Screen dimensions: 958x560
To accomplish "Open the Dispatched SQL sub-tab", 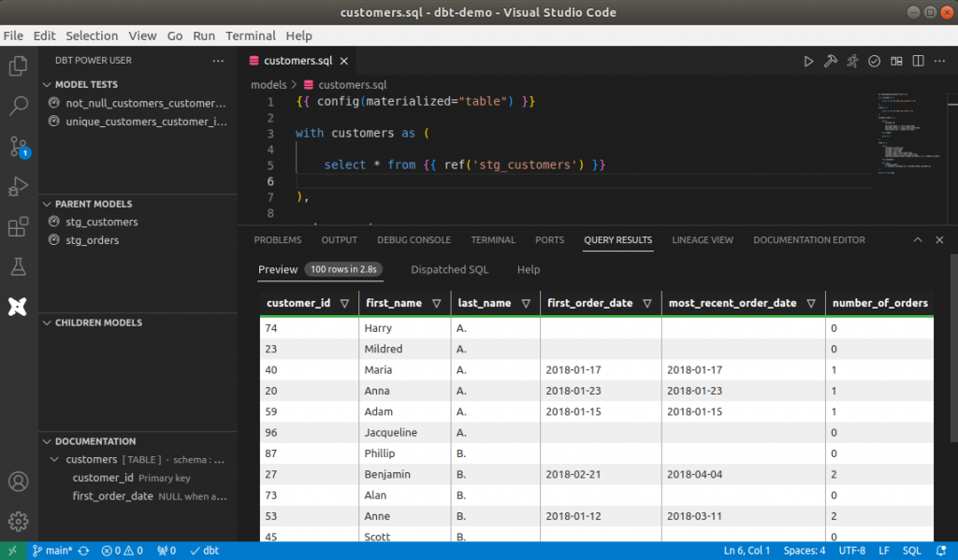I will [x=450, y=270].
